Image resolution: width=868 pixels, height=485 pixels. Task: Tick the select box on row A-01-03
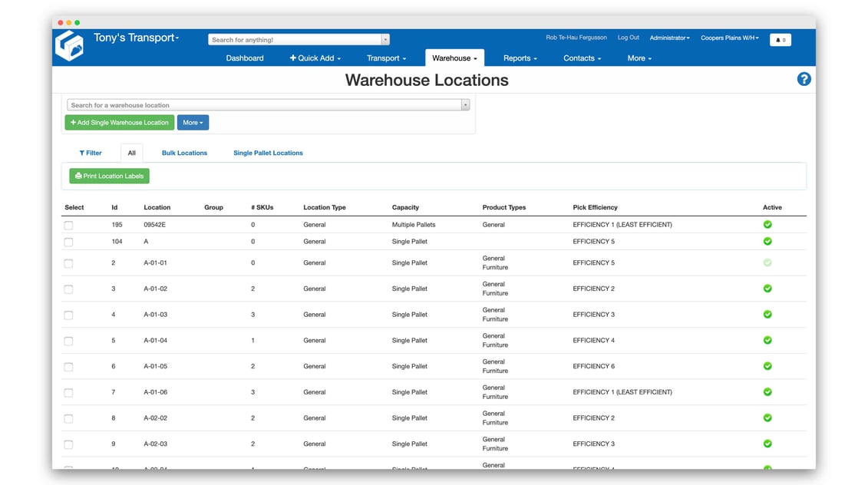point(68,315)
